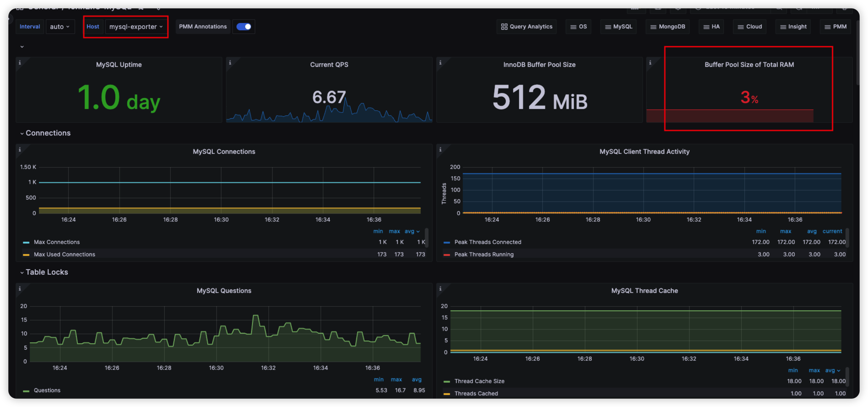
Task: Open the HA dashboards menu
Action: tap(712, 27)
